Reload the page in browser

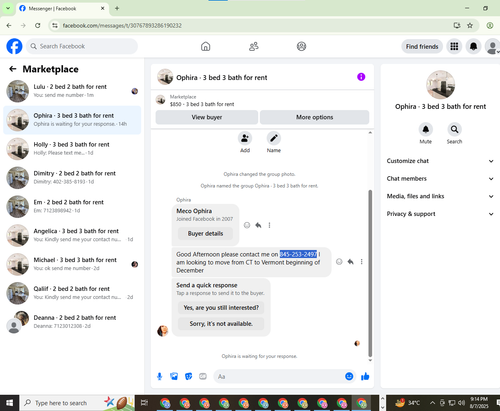click(x=38, y=25)
